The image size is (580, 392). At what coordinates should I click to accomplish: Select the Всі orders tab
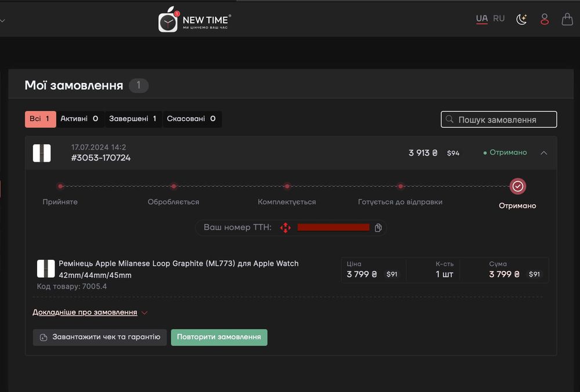[41, 119]
